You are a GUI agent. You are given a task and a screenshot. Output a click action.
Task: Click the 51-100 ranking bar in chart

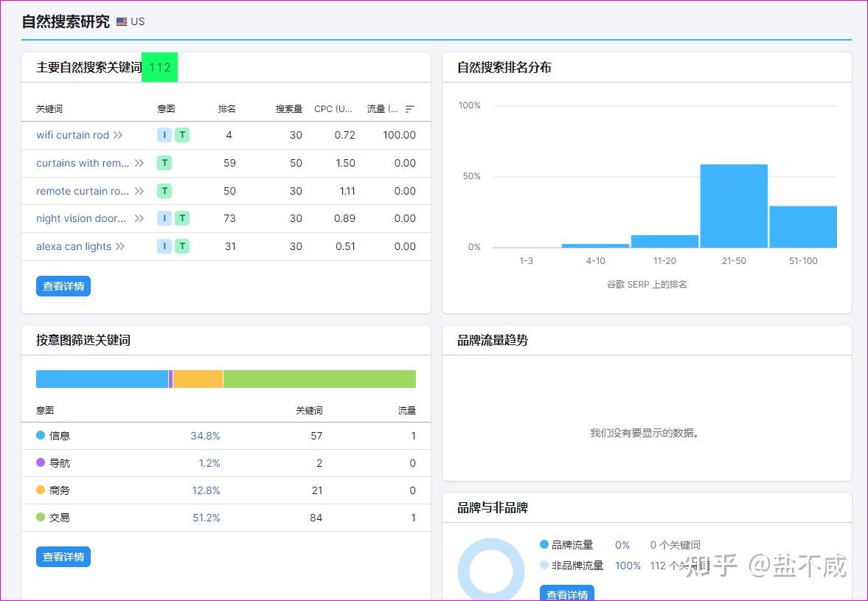[x=803, y=227]
